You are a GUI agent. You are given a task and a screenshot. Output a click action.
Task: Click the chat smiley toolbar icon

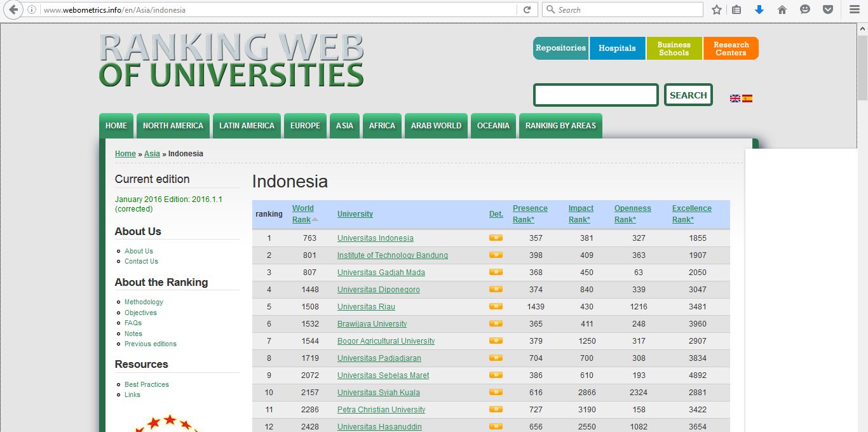pyautogui.click(x=805, y=10)
